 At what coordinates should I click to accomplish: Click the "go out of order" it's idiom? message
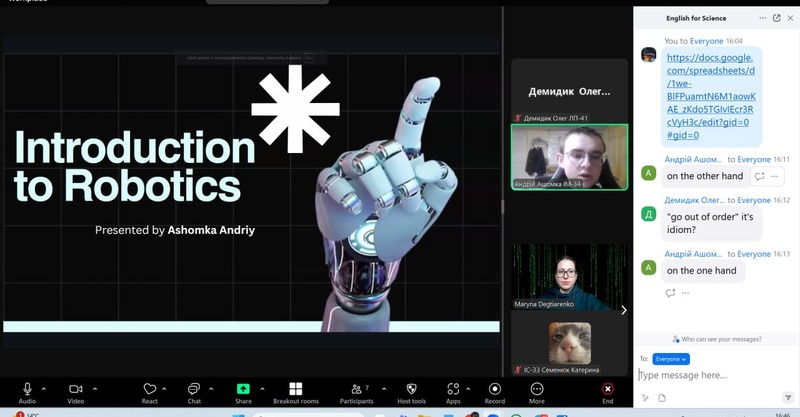pyautogui.click(x=711, y=223)
